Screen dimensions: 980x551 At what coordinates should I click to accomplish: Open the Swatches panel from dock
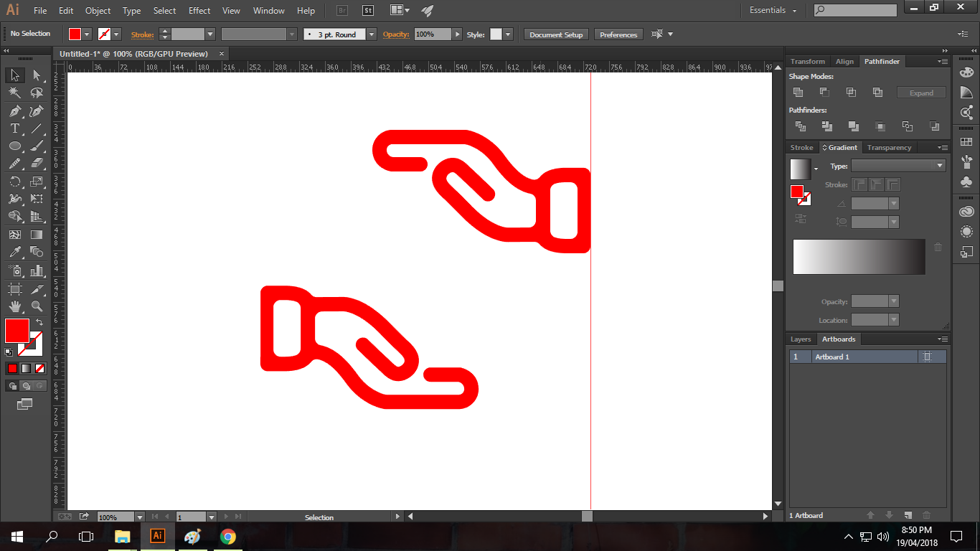point(966,142)
